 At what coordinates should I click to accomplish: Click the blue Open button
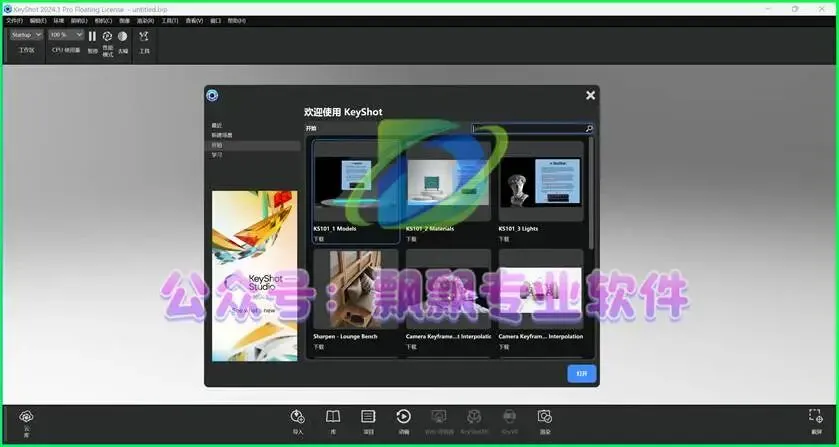click(x=582, y=374)
